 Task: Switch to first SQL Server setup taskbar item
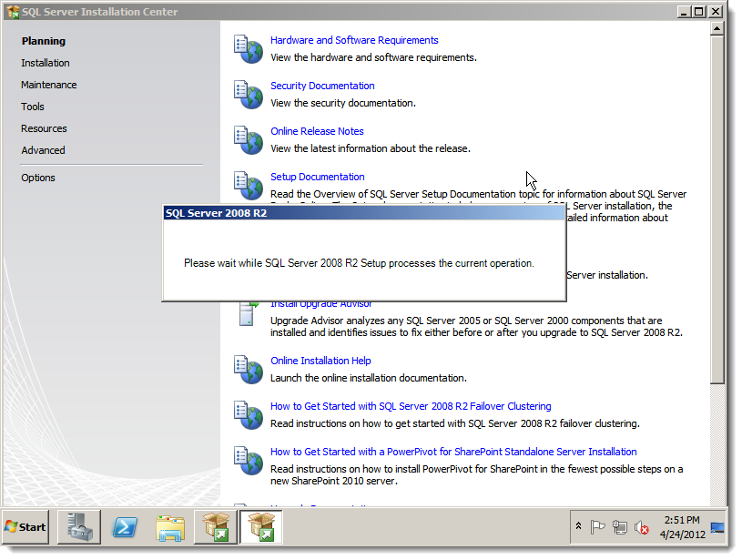point(216,527)
